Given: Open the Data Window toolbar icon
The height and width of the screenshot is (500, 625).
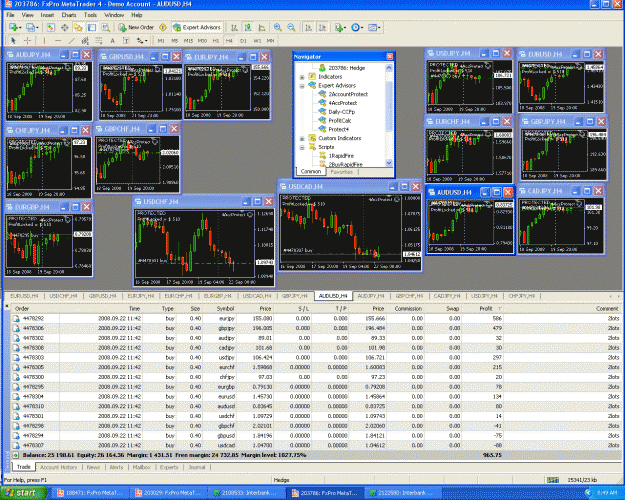Looking at the screenshot, I should pos(64,28).
